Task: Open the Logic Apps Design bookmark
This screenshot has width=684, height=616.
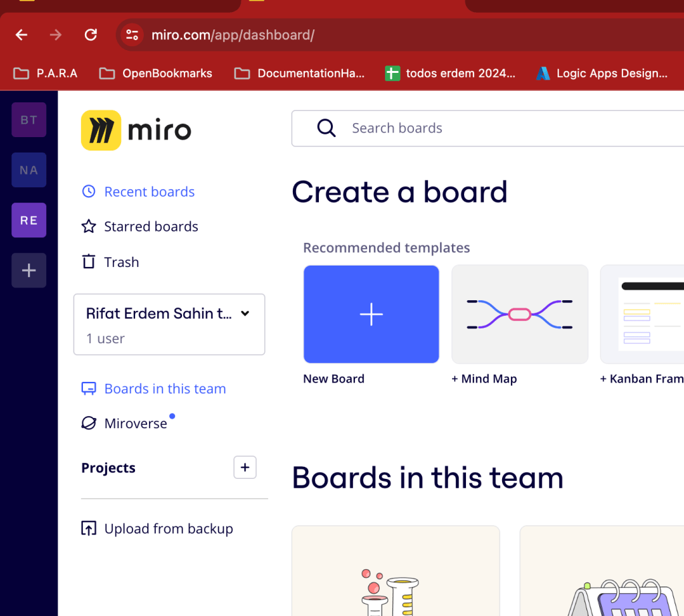Action: [x=602, y=74]
